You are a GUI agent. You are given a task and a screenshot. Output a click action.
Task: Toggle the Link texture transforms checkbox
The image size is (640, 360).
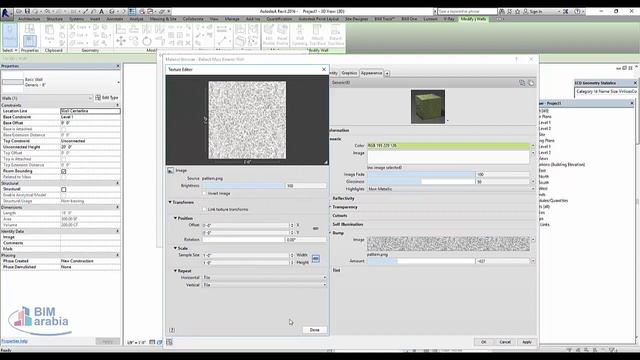[204, 209]
